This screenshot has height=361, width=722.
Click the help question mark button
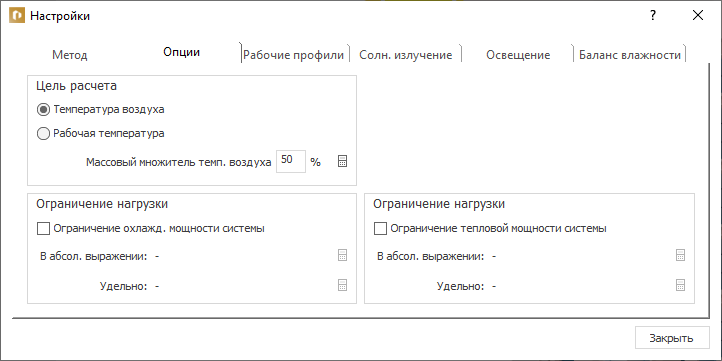click(x=652, y=16)
